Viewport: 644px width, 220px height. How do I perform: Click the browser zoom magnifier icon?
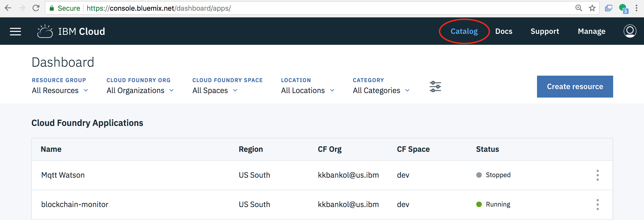click(579, 8)
